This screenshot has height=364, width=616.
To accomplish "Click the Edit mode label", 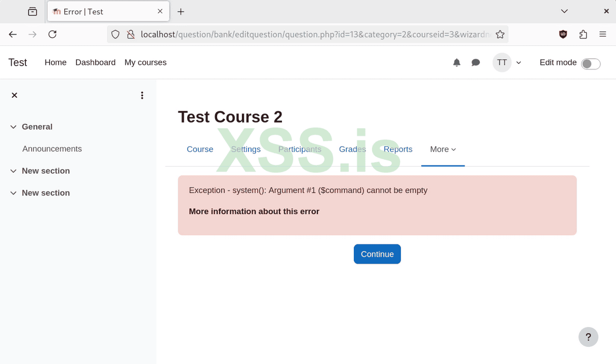I will tap(558, 62).
